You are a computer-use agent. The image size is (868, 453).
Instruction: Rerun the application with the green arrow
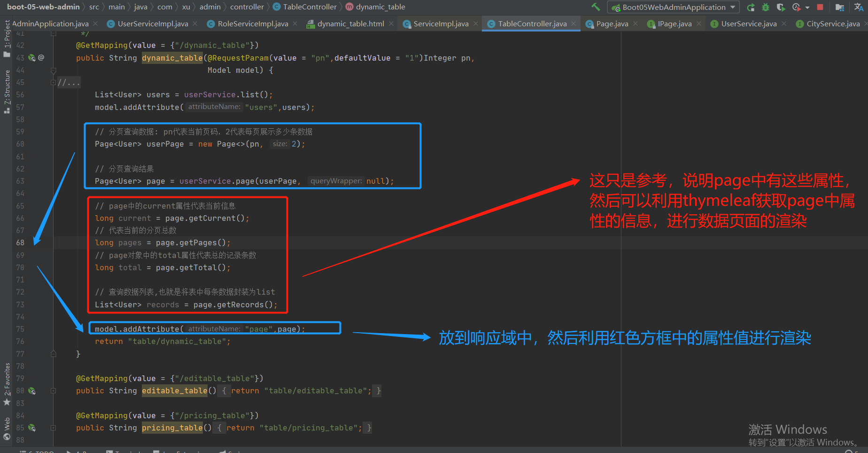pos(751,7)
